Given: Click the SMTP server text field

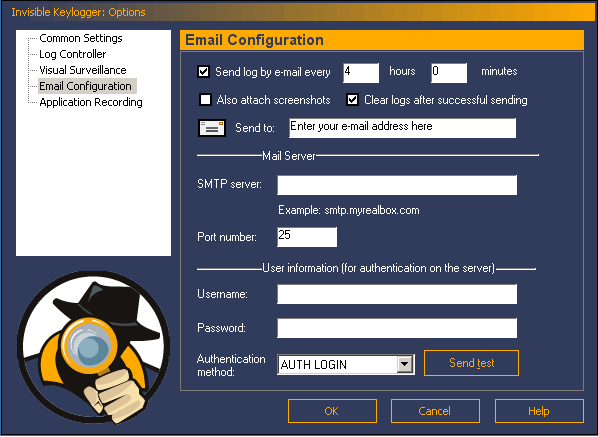Looking at the screenshot, I should 397,185.
